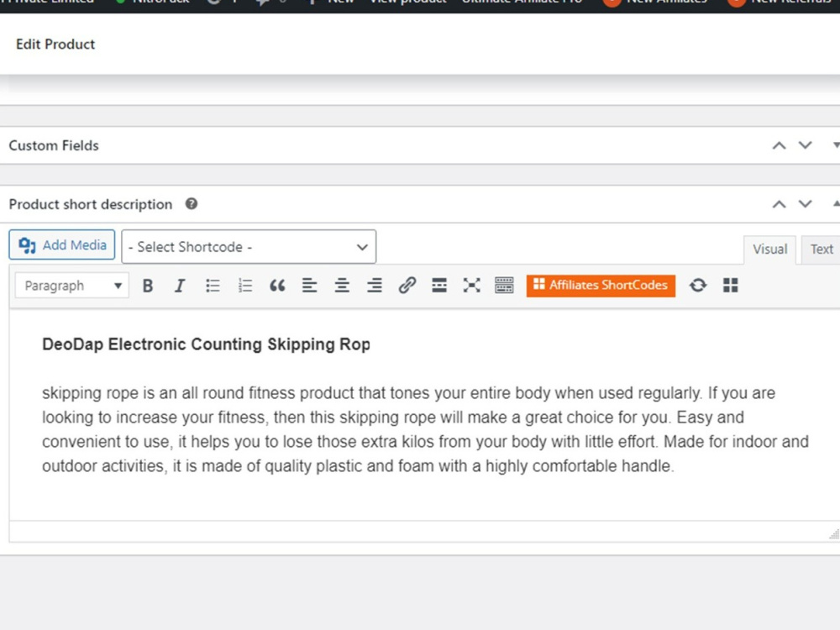This screenshot has width=840, height=630.
Task: Enable fullscreen distraction-free mode
Action: click(x=472, y=286)
